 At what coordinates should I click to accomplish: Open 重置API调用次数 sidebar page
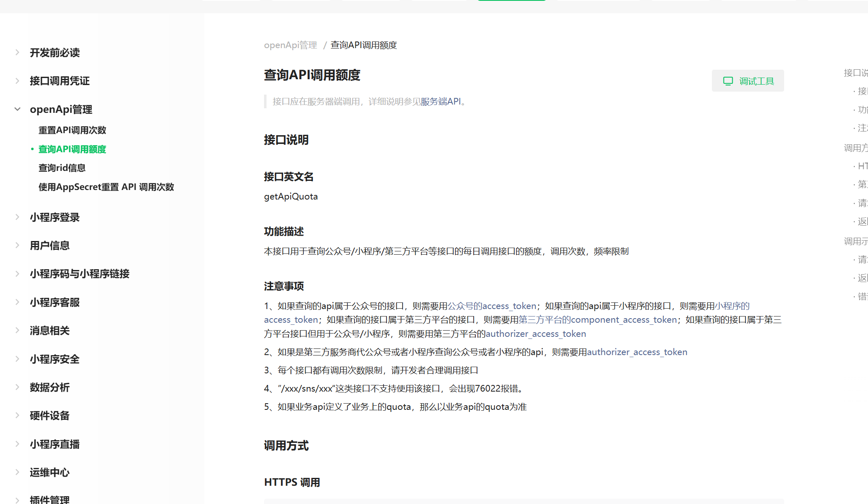coord(72,130)
